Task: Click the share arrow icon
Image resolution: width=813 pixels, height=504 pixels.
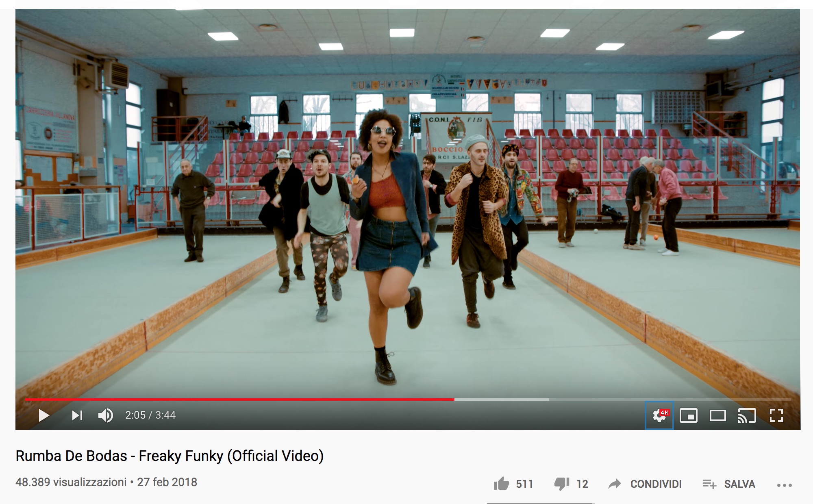Action: [x=615, y=484]
